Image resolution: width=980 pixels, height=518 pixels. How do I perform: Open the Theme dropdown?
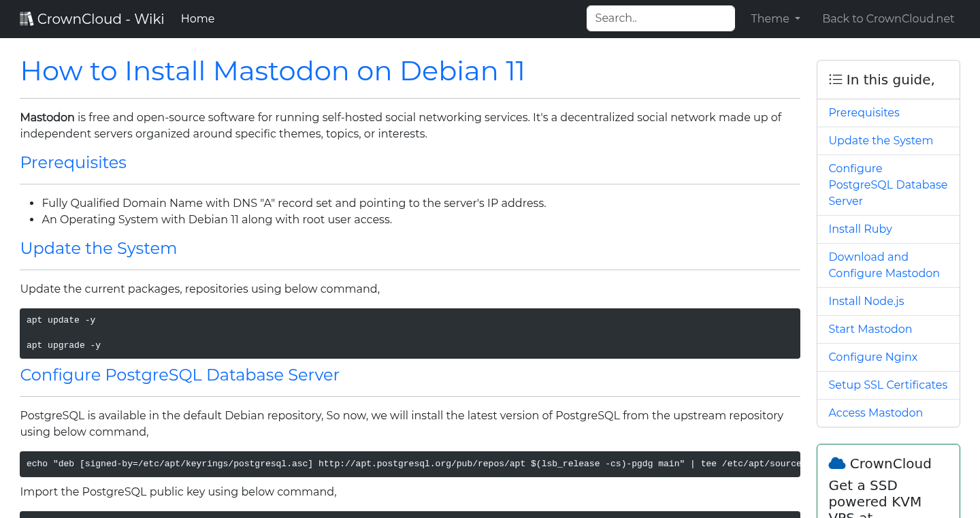pos(774,18)
